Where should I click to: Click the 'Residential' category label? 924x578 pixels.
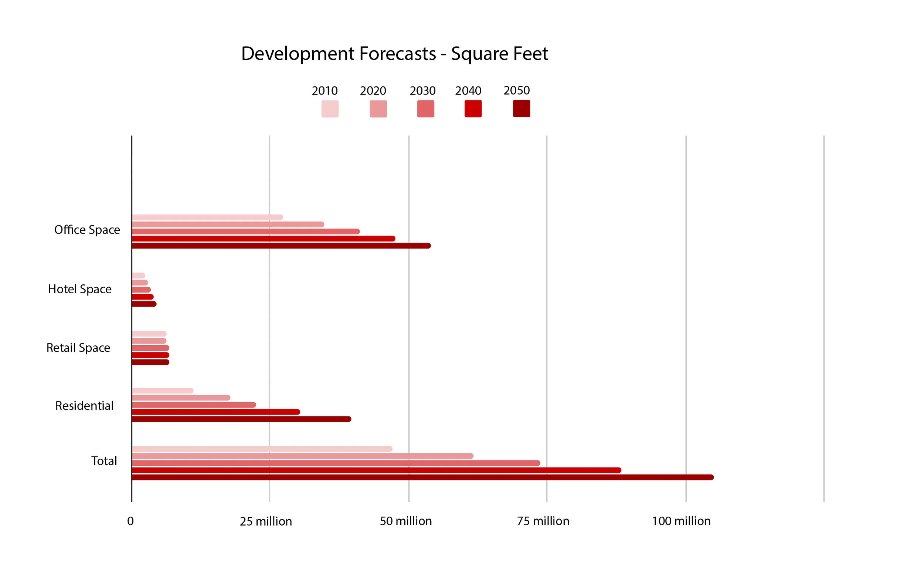click(84, 406)
